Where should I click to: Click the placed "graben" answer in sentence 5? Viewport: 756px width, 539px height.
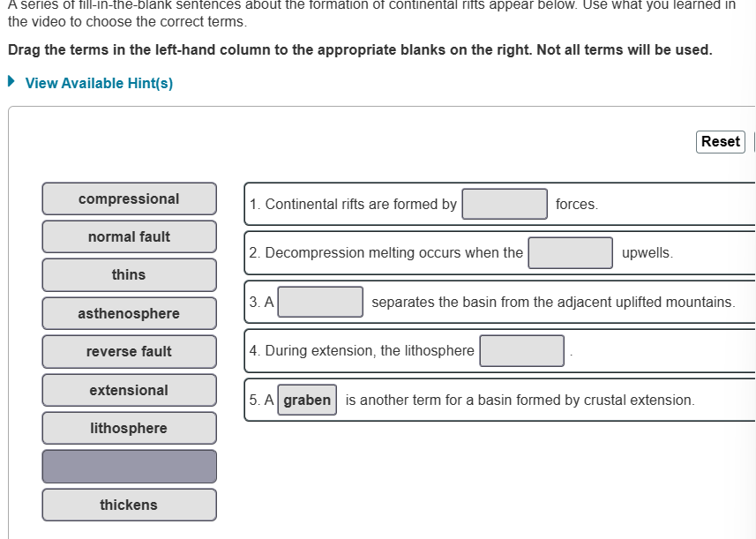click(306, 400)
